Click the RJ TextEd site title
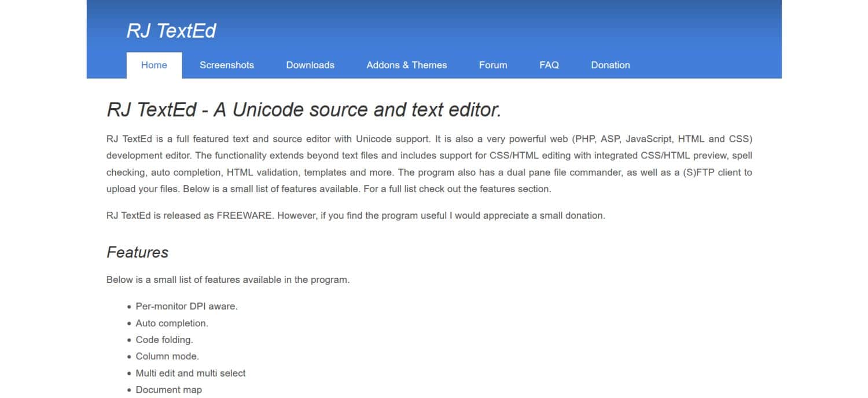Viewport: 868px width, 398px height. pyautogui.click(x=171, y=31)
